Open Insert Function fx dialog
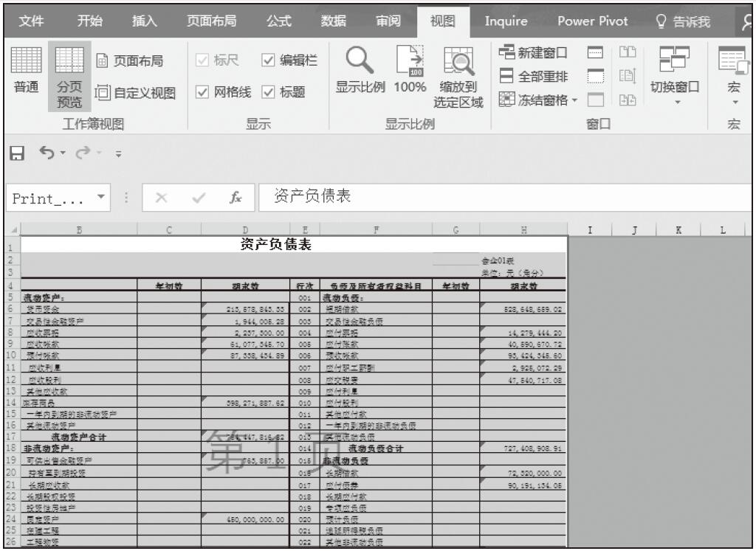Screen dimensions: 756x551 [x=236, y=198]
